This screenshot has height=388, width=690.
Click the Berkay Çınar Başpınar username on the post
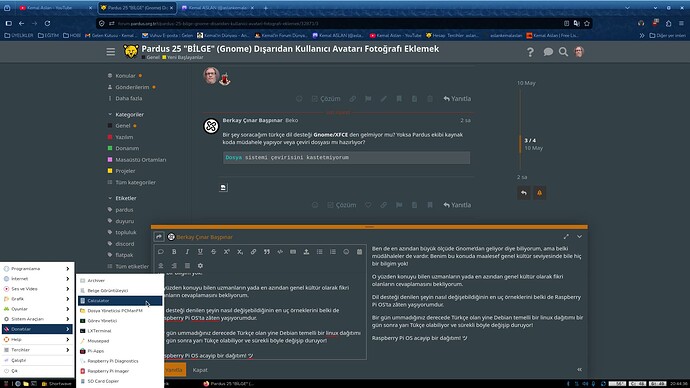tap(253, 120)
